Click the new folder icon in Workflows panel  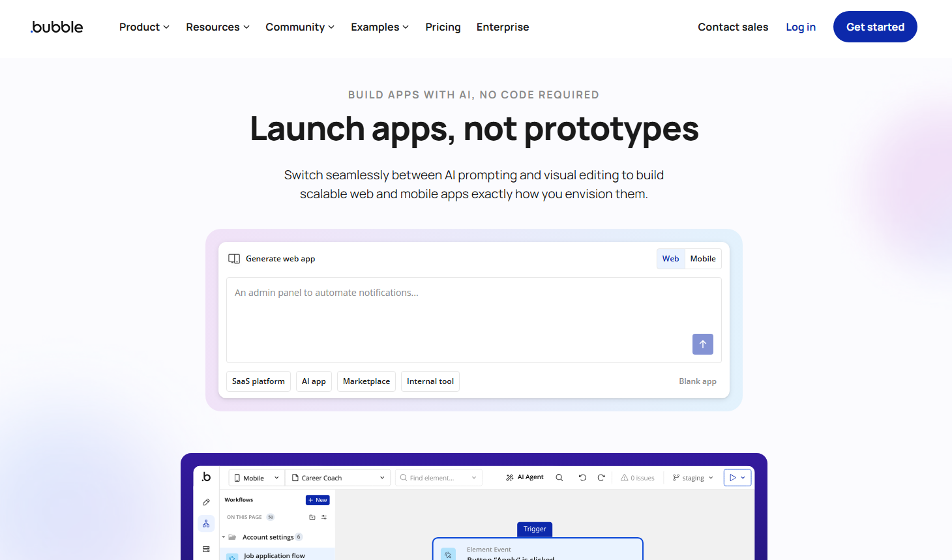click(312, 517)
